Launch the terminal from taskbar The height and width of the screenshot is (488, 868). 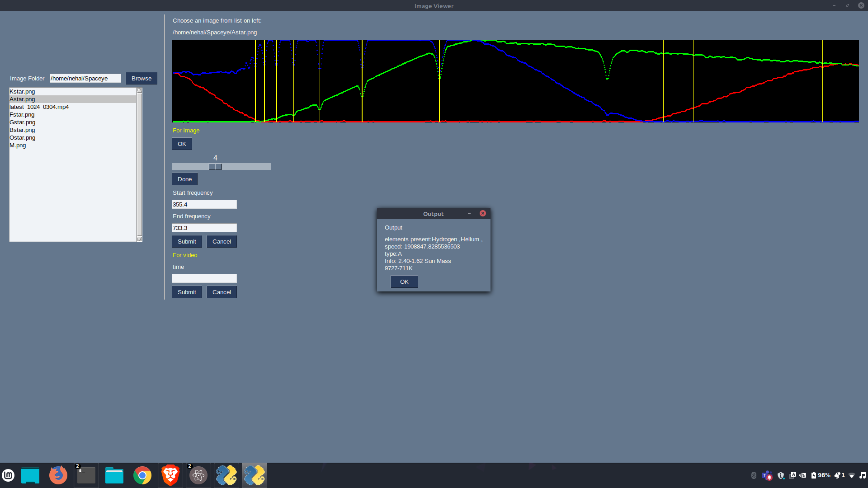(86, 475)
